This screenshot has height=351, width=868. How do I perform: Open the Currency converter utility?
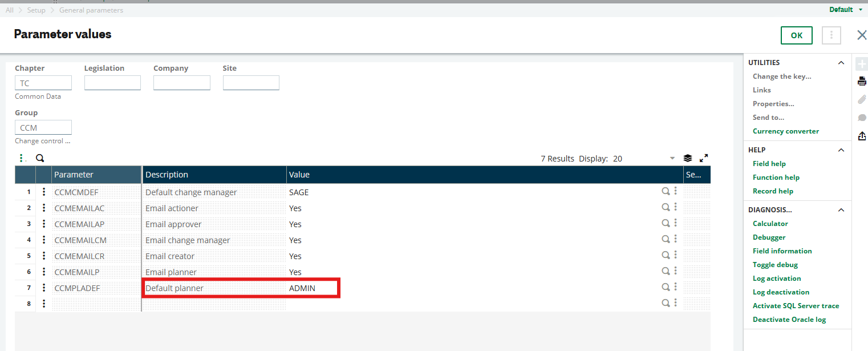785,131
